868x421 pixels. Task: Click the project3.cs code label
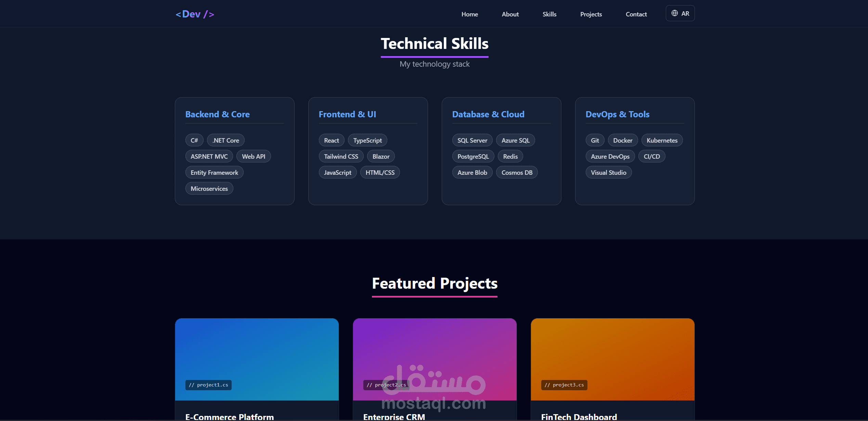(564, 385)
